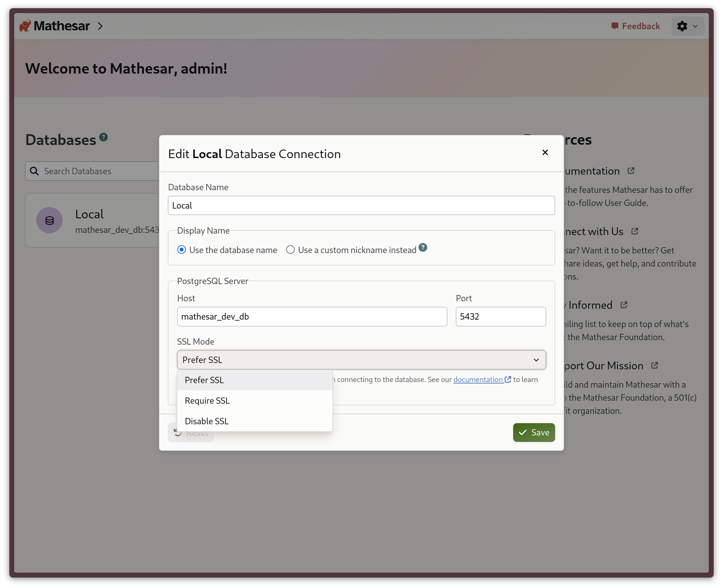Click the undo arrow icon on Reset
This screenshot has width=723, height=588.
pos(178,432)
